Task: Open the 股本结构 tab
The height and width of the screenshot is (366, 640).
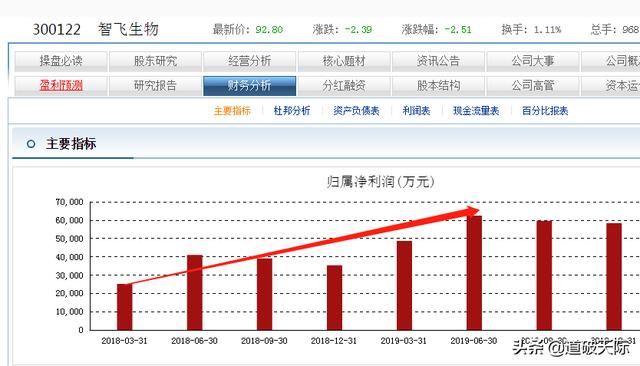Action: point(438,86)
